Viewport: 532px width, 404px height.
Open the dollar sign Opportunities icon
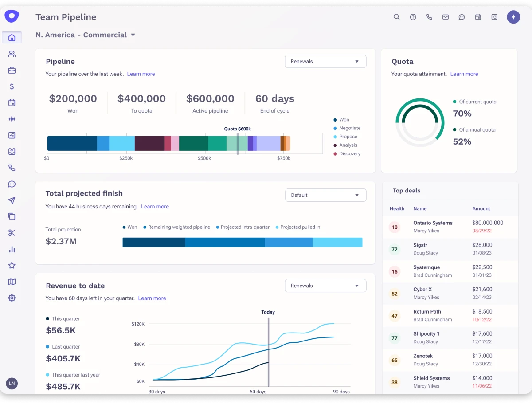pyautogui.click(x=12, y=86)
